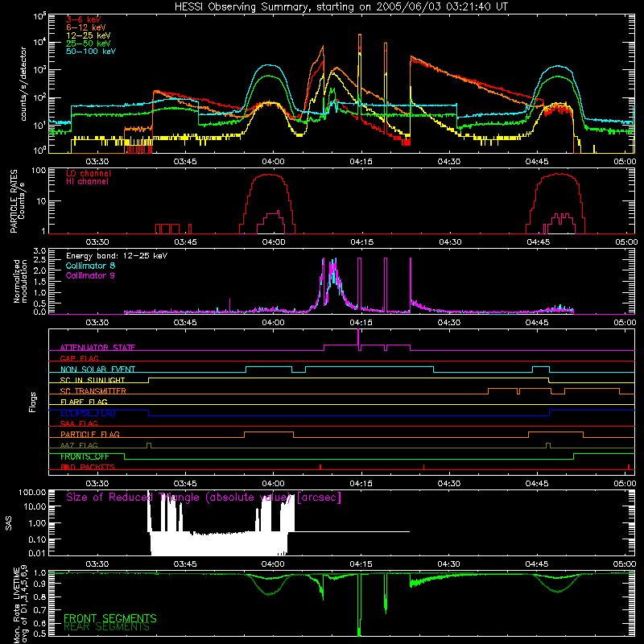Click the AA7 flag pulse near 04:47
Screen dimensions: 644x644
pos(548,445)
